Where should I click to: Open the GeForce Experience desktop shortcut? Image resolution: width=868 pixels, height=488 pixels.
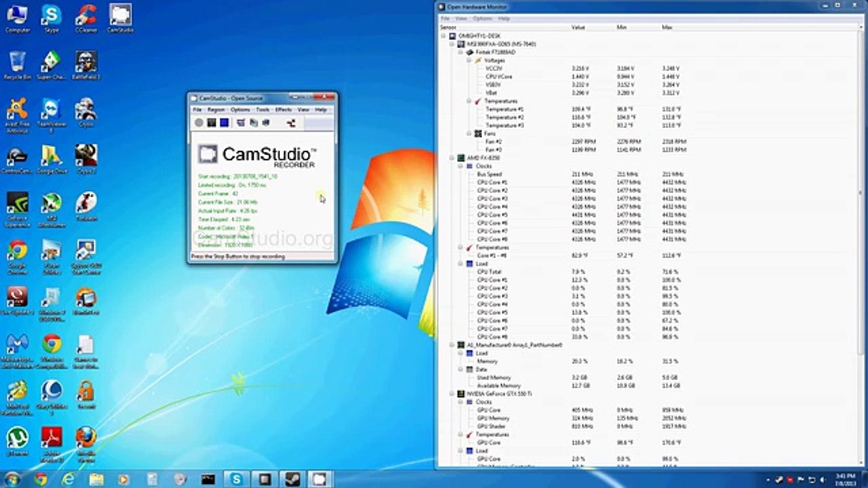(17, 209)
